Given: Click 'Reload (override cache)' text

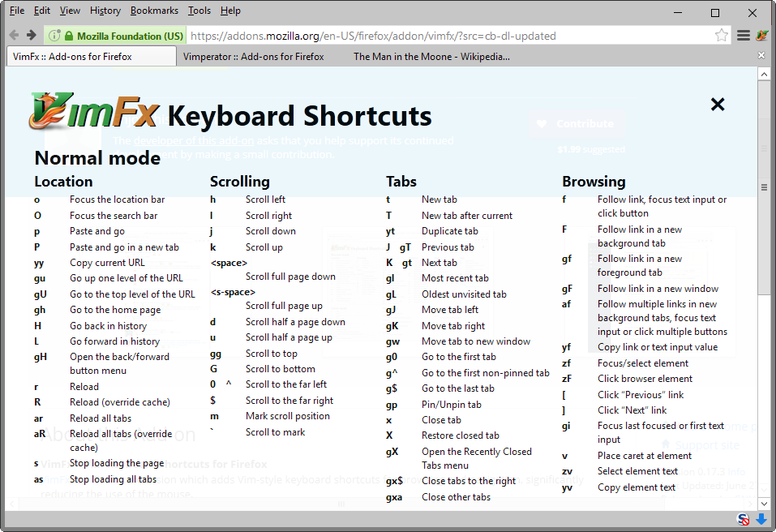Looking at the screenshot, I should click(120, 402).
